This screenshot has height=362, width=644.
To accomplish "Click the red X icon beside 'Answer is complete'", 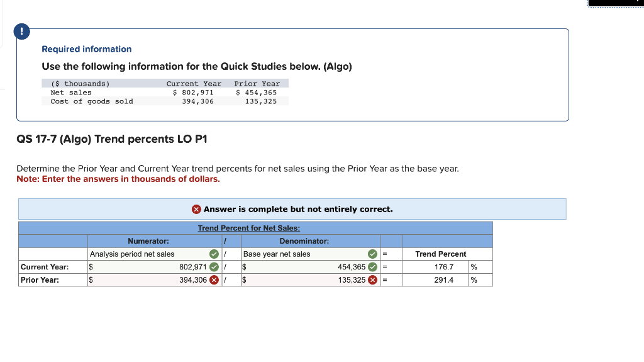I will [196, 210].
